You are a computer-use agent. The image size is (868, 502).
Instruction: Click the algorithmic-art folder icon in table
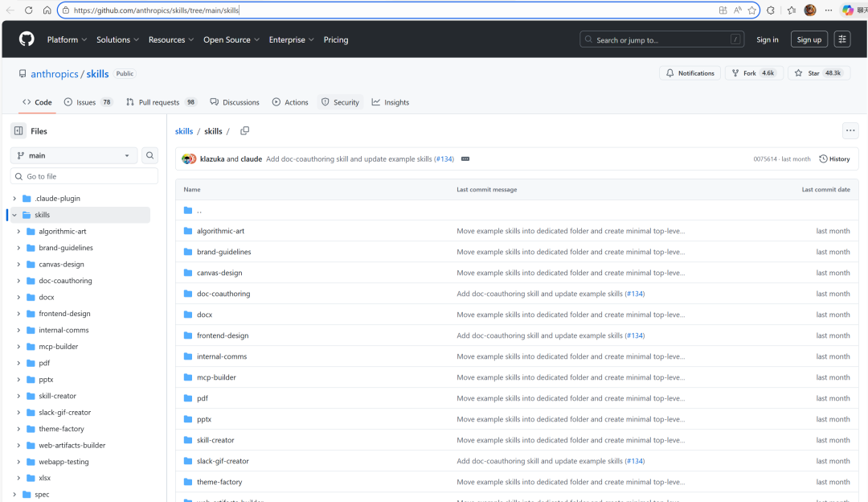(187, 231)
